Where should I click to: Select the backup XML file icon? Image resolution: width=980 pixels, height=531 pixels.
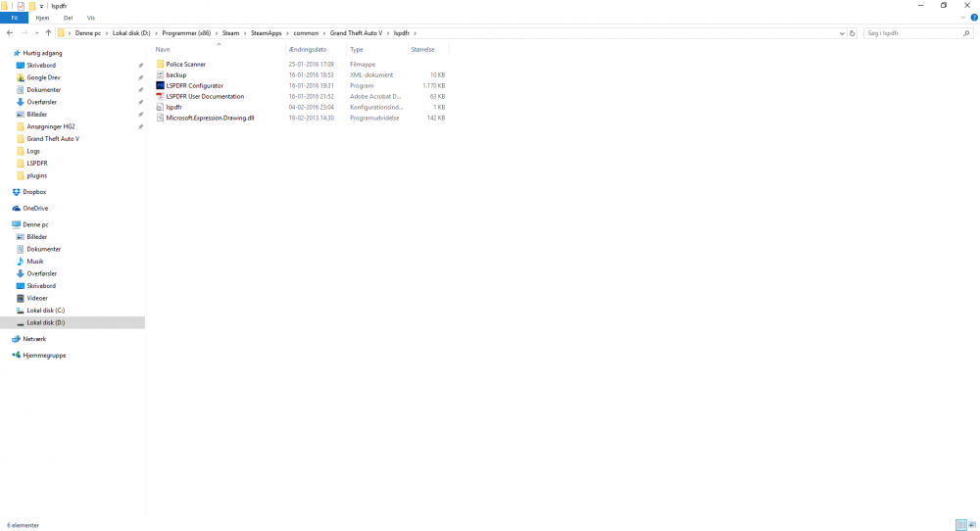tap(160, 75)
